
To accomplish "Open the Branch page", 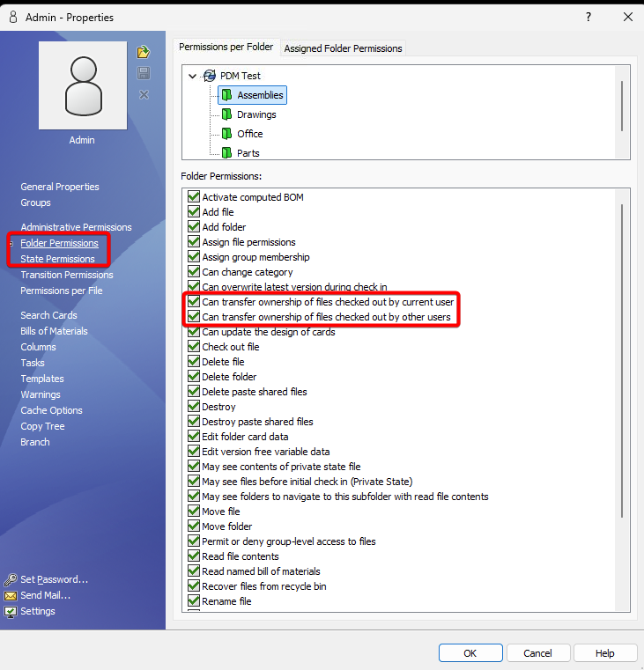I will tap(35, 441).
